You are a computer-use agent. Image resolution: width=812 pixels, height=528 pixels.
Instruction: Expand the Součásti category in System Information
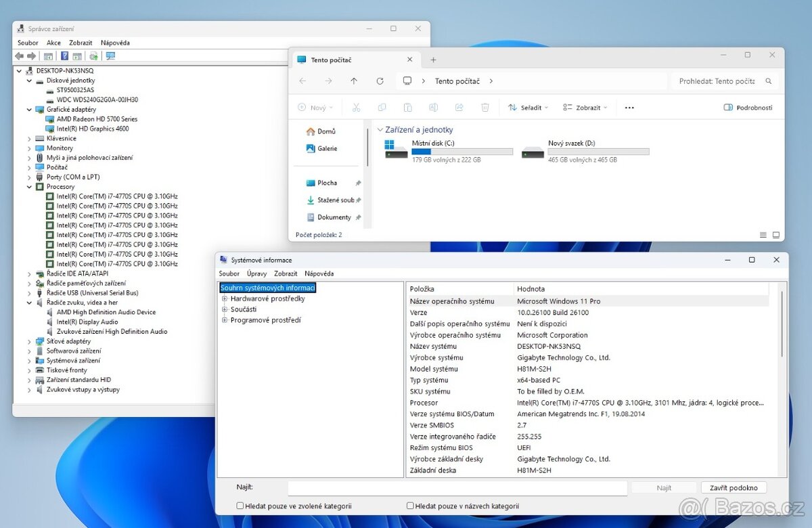pyautogui.click(x=223, y=309)
